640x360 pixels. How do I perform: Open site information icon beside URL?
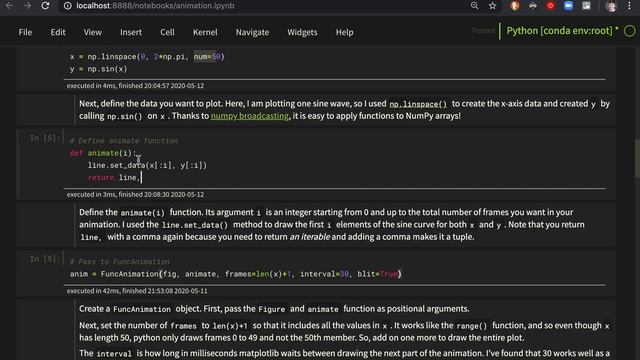[68, 6]
